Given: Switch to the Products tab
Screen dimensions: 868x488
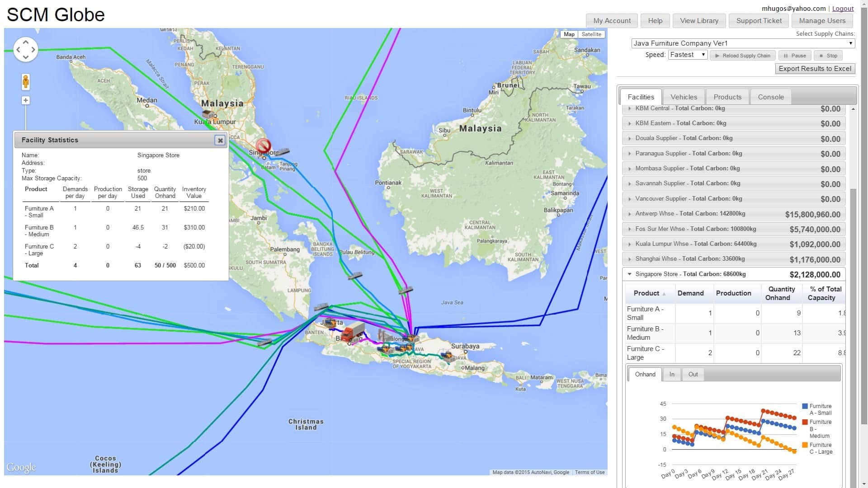Looking at the screenshot, I should [x=727, y=97].
